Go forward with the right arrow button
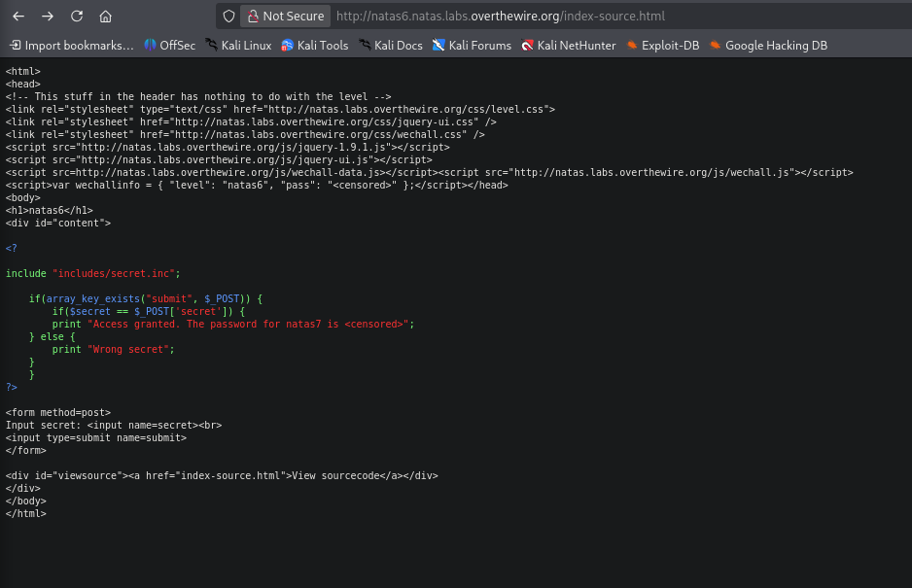Viewport: 912px width, 588px height. 48,17
